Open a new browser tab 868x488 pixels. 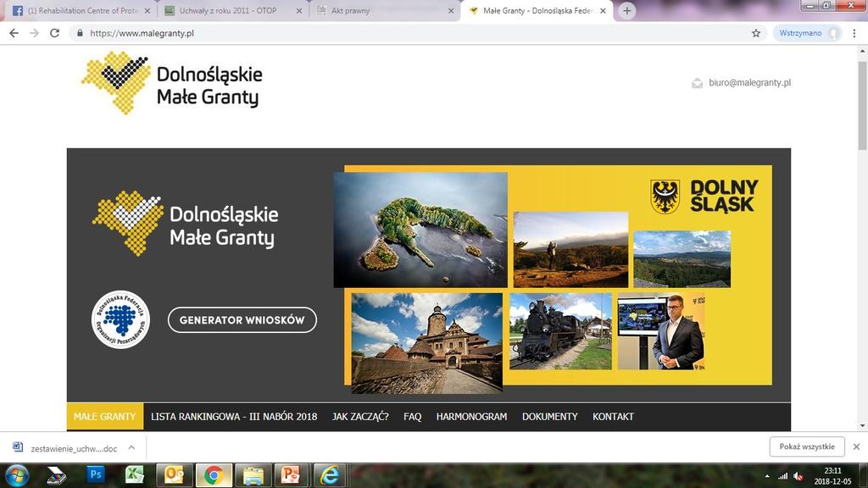click(x=626, y=10)
